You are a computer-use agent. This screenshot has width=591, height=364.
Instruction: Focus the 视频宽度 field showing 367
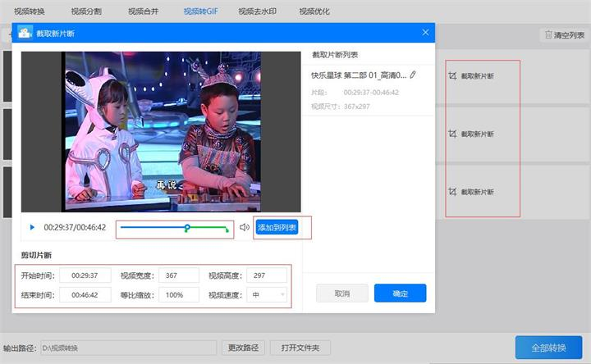tap(179, 275)
